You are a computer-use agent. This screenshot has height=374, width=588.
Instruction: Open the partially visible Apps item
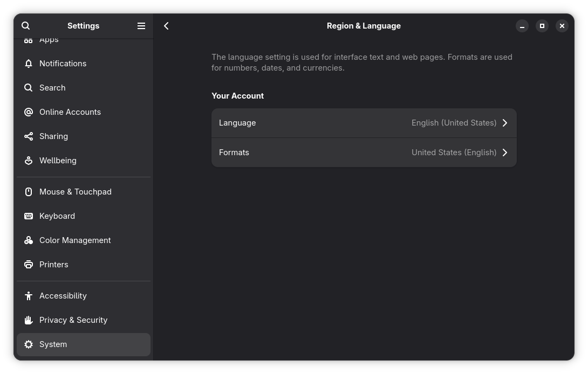[83, 41]
